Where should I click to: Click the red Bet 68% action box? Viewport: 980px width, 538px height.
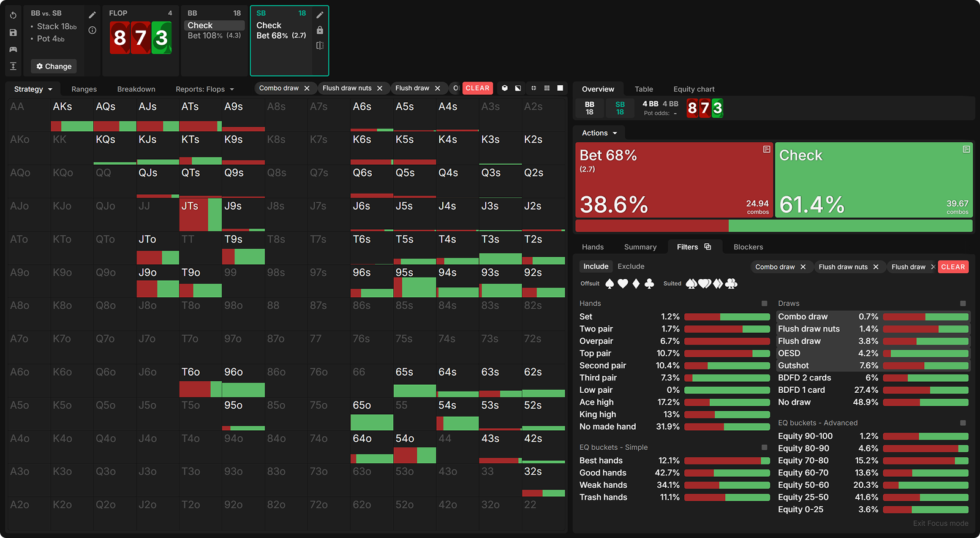click(674, 180)
